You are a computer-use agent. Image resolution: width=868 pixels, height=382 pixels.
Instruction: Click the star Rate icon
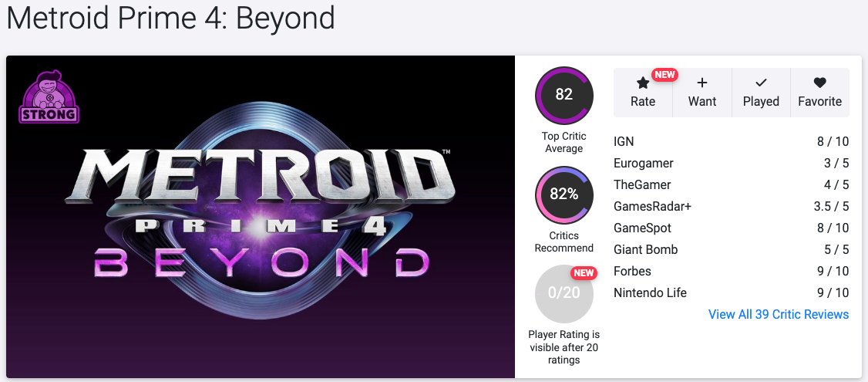[x=643, y=83]
